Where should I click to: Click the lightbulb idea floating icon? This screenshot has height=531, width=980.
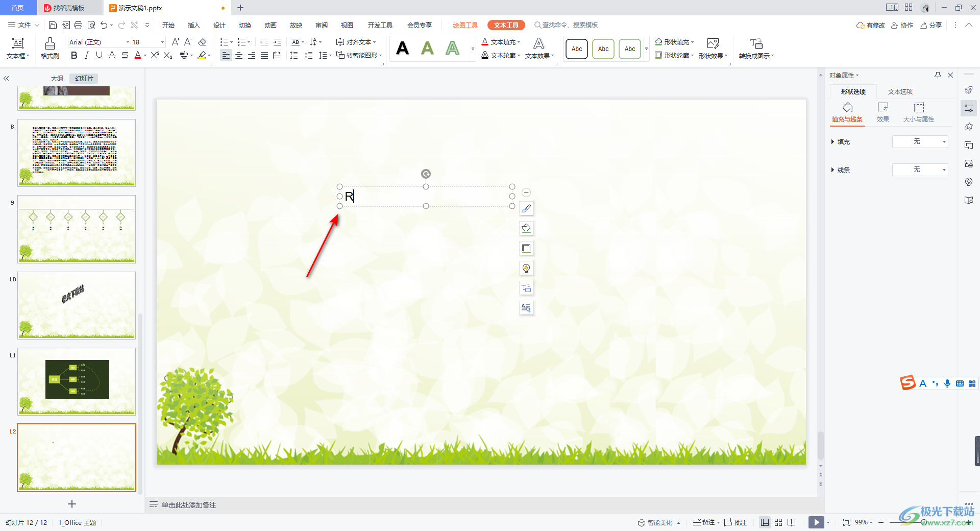coord(526,268)
